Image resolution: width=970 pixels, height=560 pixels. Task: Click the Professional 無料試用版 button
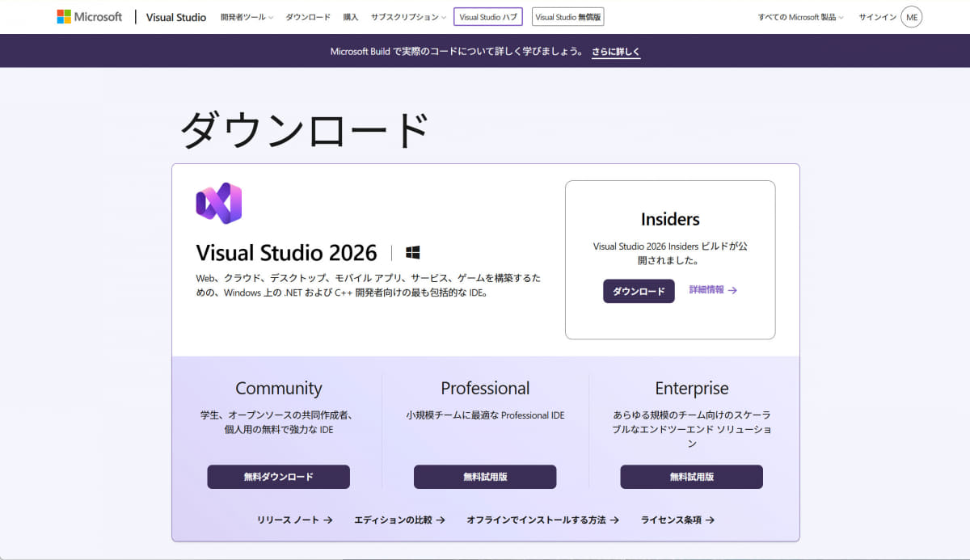pyautogui.click(x=485, y=477)
